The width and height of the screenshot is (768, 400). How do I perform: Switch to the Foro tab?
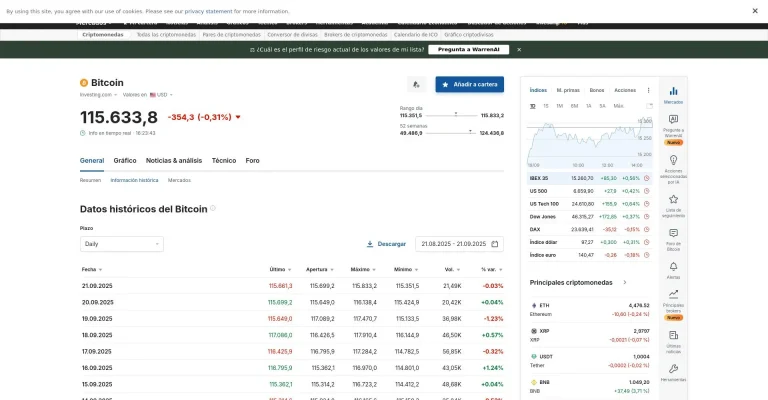tap(252, 161)
